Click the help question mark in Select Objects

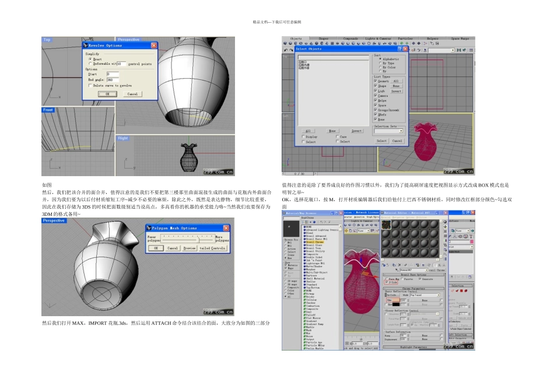click(x=399, y=49)
